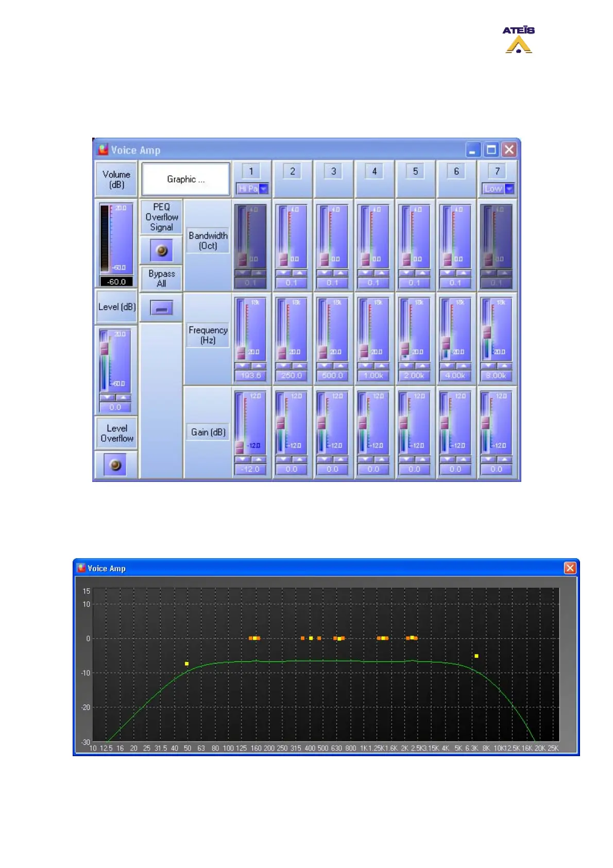This screenshot has width=613, height=868.
Task: Click band 7 frequency slider handle at 8.00k
Action: (487, 332)
